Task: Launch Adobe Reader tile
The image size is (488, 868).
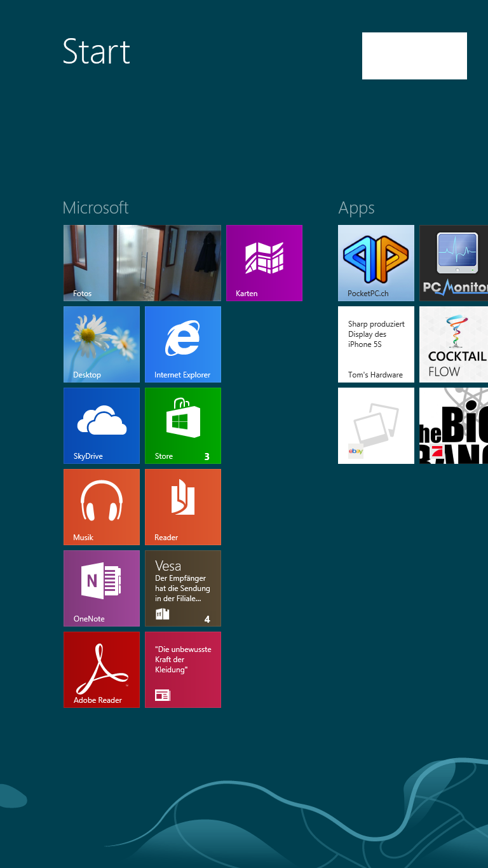Action: (x=102, y=670)
